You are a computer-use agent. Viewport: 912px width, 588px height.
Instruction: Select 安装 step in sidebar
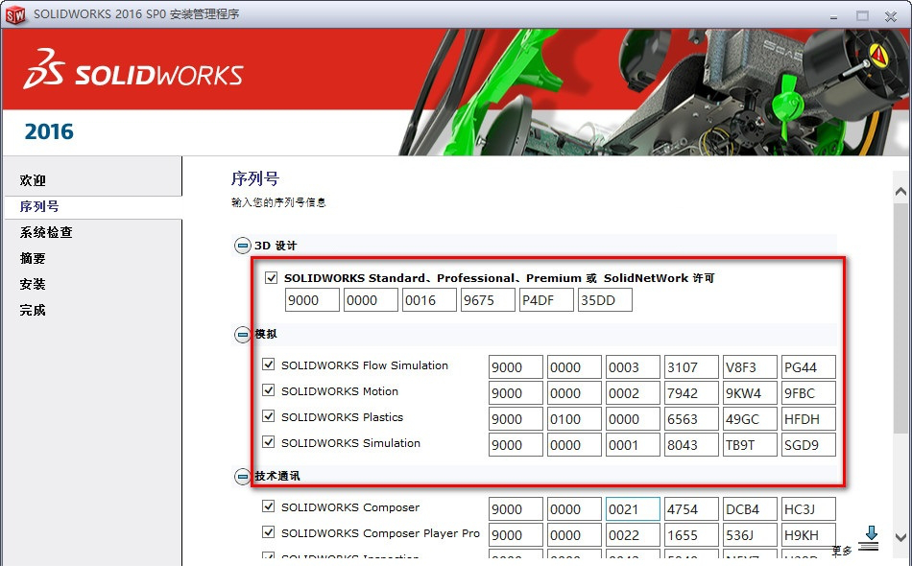click(x=33, y=284)
